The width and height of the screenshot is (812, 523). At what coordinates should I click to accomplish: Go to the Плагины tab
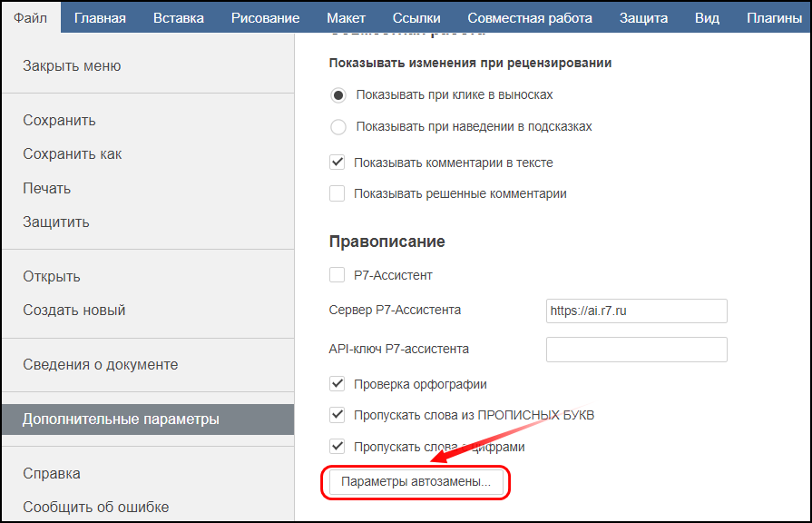click(774, 17)
